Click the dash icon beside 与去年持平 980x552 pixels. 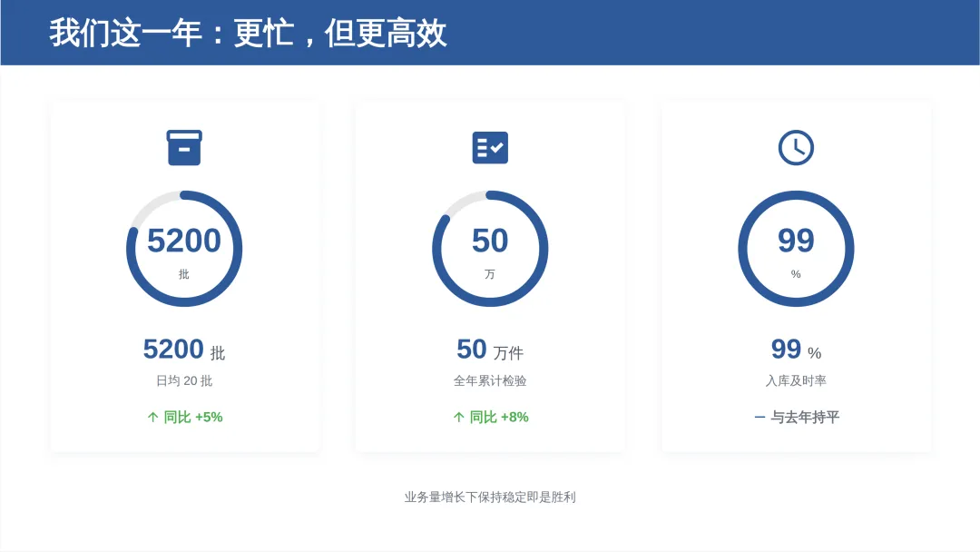click(759, 417)
